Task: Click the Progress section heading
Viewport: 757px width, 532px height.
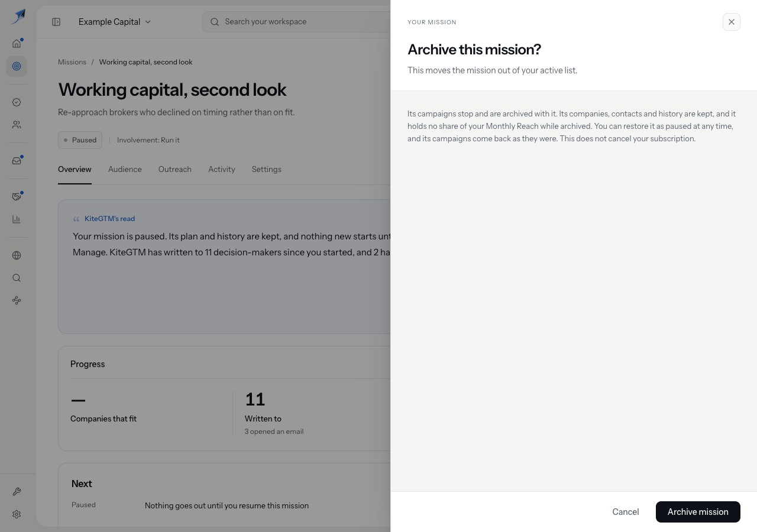Action: click(88, 364)
